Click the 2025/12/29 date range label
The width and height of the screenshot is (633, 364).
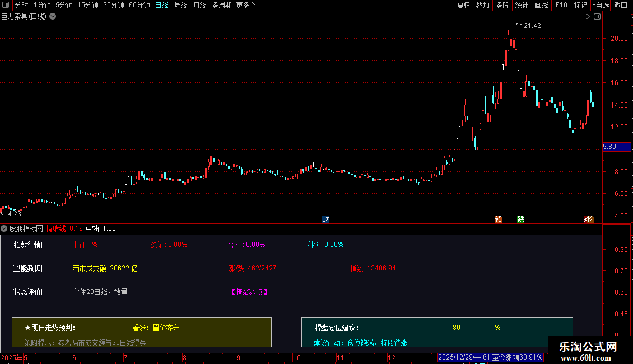491,357
